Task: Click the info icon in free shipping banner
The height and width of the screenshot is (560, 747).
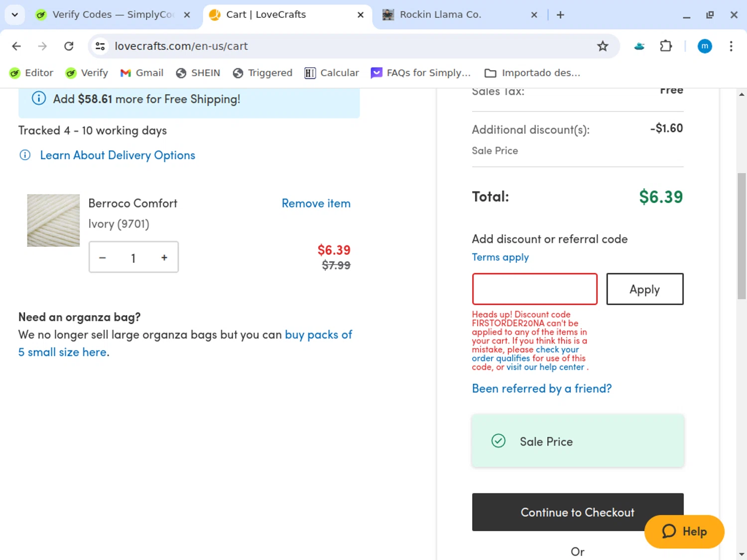Action: point(39,99)
